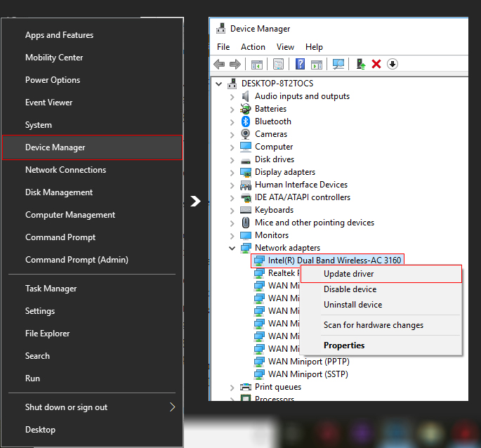This screenshot has height=448, width=481.
Task: Open the Shut down or sign out submenu arrow
Action: [x=173, y=407]
